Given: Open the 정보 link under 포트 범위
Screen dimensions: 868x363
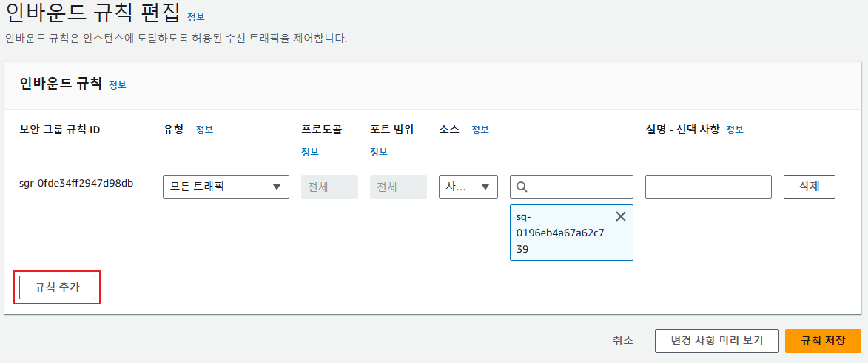Looking at the screenshot, I should [379, 152].
